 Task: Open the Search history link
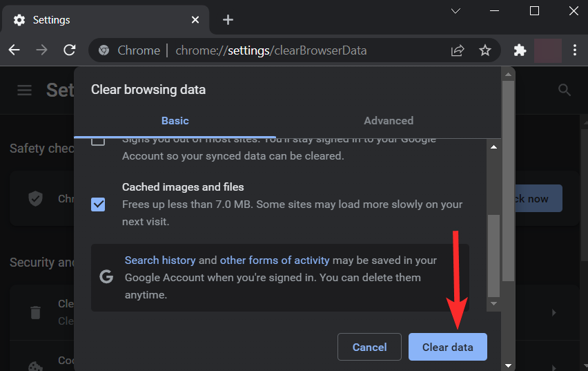160,260
